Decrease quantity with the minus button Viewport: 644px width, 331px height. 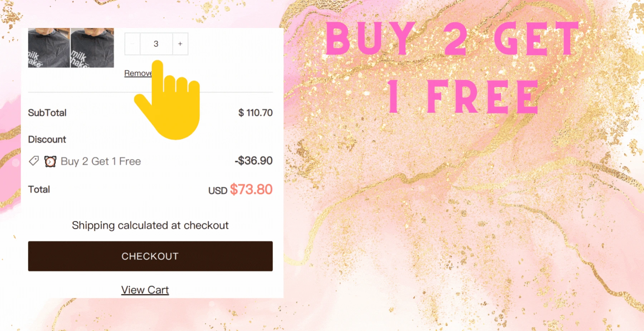click(132, 44)
